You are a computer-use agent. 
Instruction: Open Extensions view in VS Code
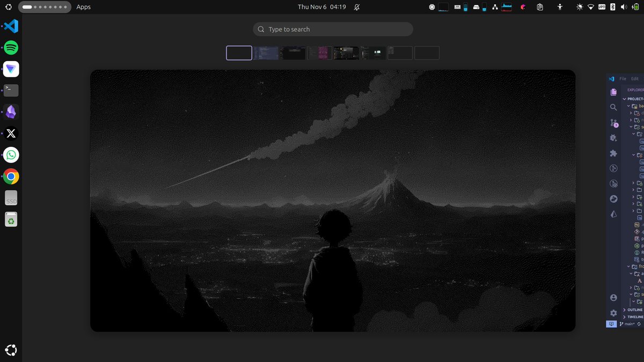pyautogui.click(x=613, y=153)
